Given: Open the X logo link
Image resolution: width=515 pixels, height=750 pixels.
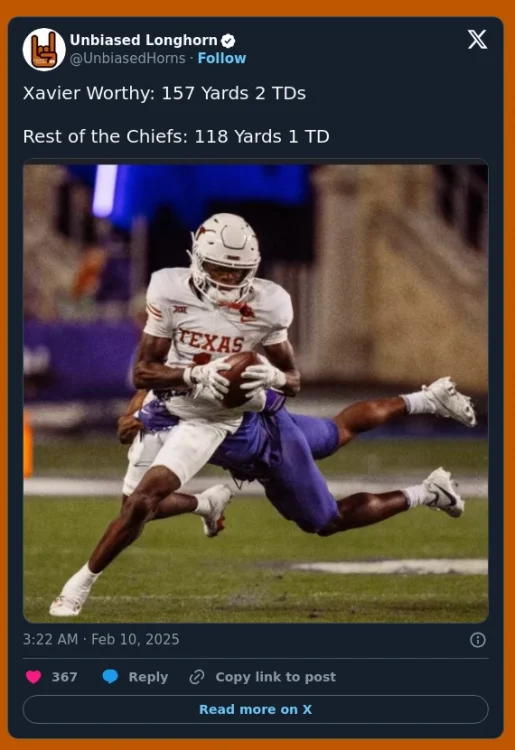Looking at the screenshot, I should pyautogui.click(x=477, y=39).
